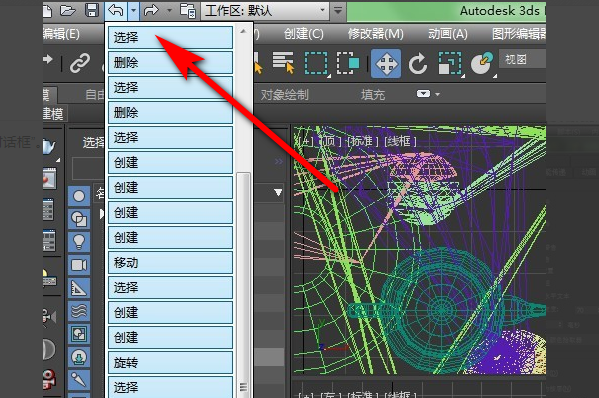Toggle the helpers ruler-triangle filter icon

[x=79, y=288]
